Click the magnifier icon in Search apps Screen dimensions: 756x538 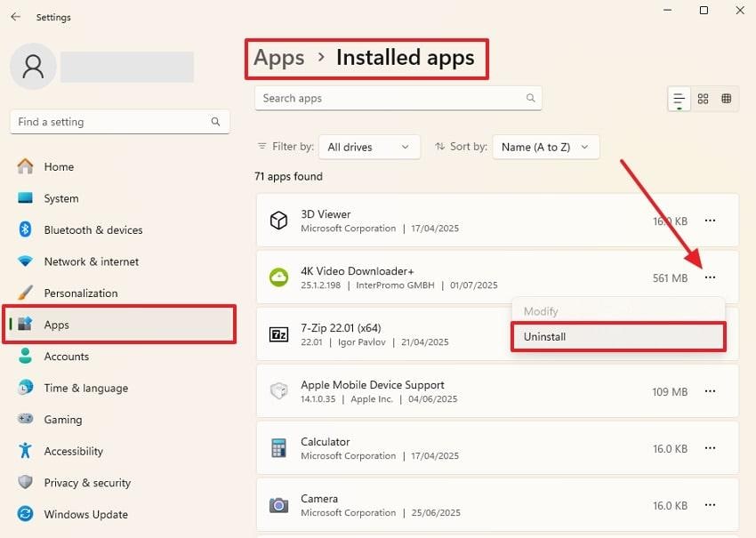(x=530, y=98)
